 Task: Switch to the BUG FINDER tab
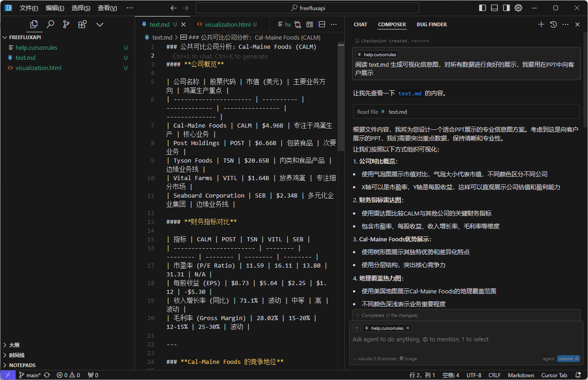[432, 24]
